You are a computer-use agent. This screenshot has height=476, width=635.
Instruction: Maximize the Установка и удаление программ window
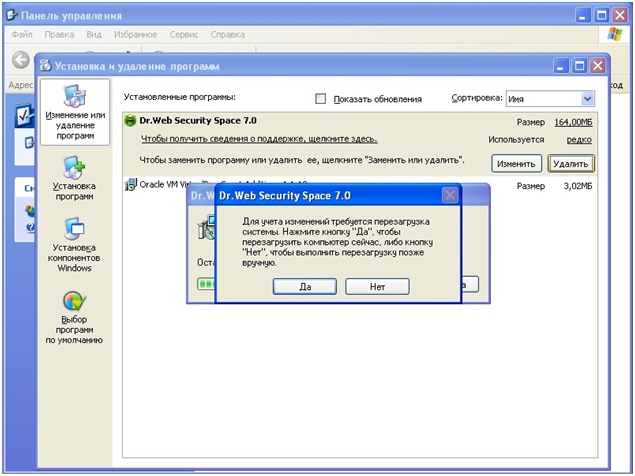579,66
